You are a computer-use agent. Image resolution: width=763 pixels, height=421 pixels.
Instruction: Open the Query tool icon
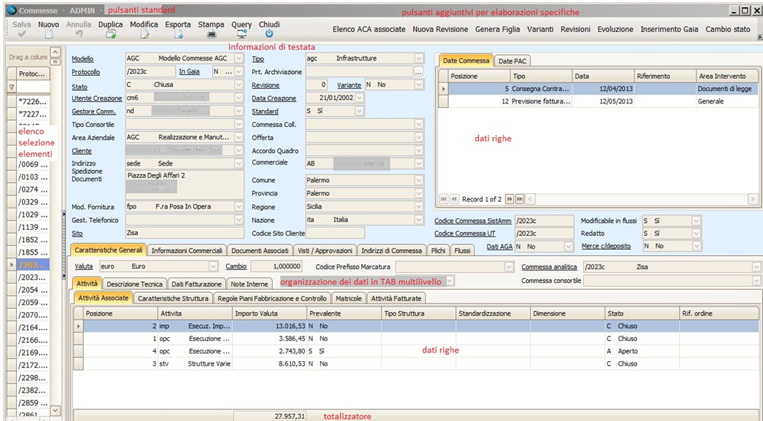point(241,34)
